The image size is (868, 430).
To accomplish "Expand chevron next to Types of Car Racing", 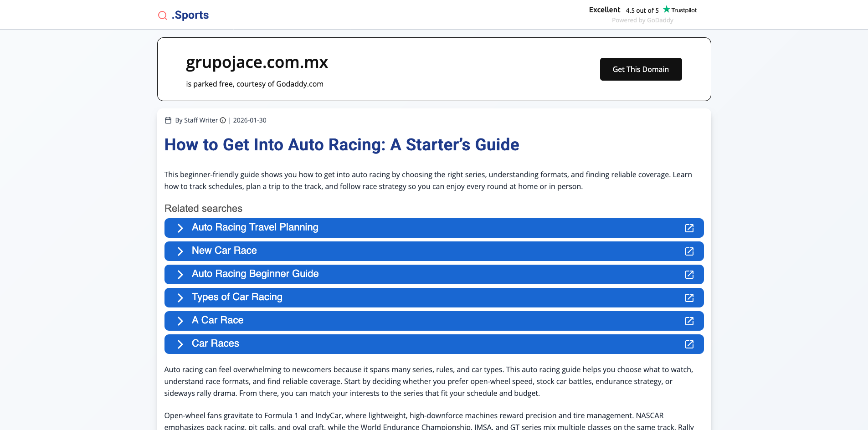I will tap(180, 298).
